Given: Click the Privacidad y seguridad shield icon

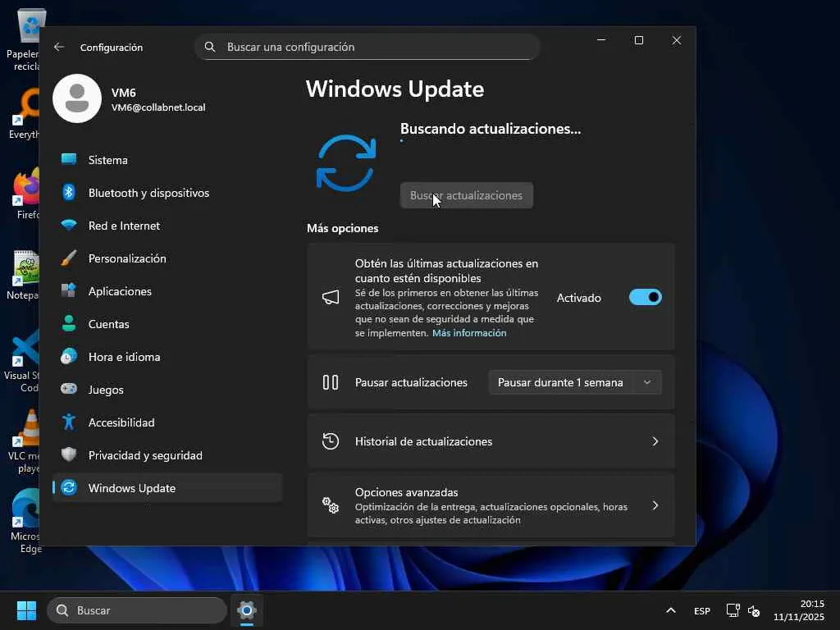Looking at the screenshot, I should click(69, 454).
